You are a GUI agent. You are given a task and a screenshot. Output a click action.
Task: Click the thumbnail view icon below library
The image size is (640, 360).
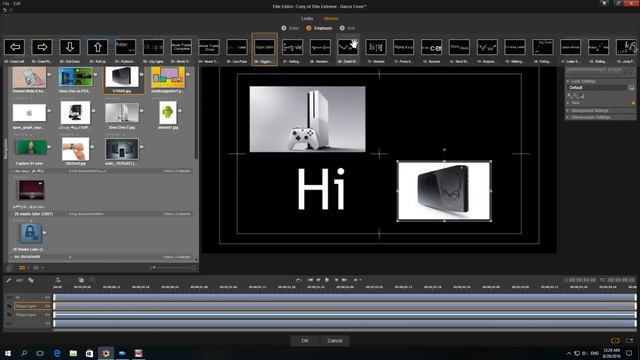click(22, 268)
